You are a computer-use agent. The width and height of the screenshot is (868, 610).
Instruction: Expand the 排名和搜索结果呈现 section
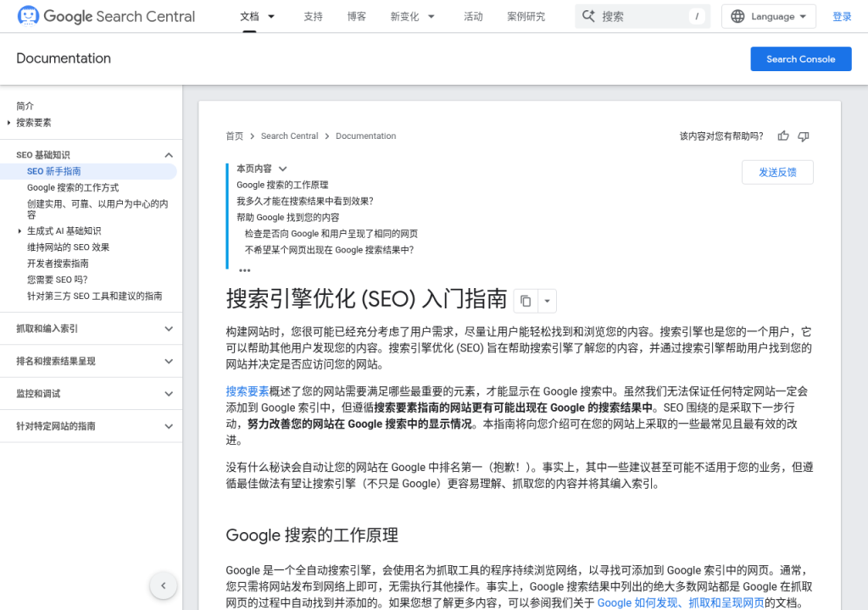pyautogui.click(x=169, y=362)
